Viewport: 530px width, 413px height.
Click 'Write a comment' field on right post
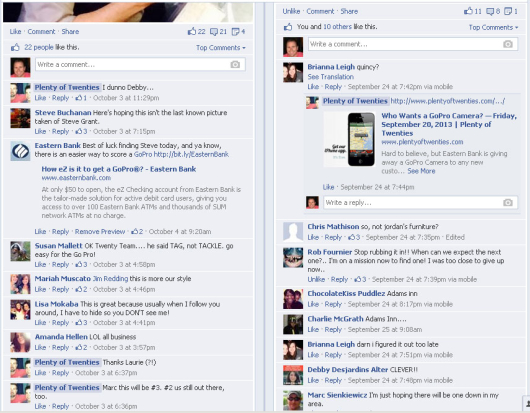[413, 44]
